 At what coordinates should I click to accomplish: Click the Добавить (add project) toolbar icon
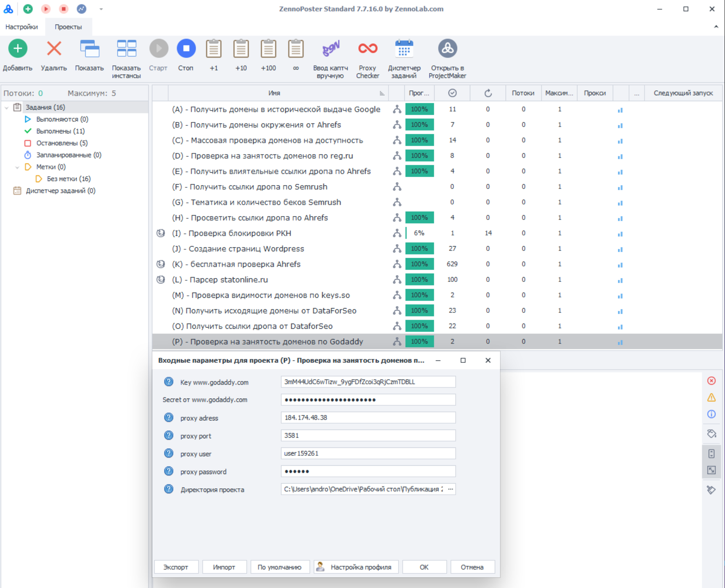pos(18,48)
